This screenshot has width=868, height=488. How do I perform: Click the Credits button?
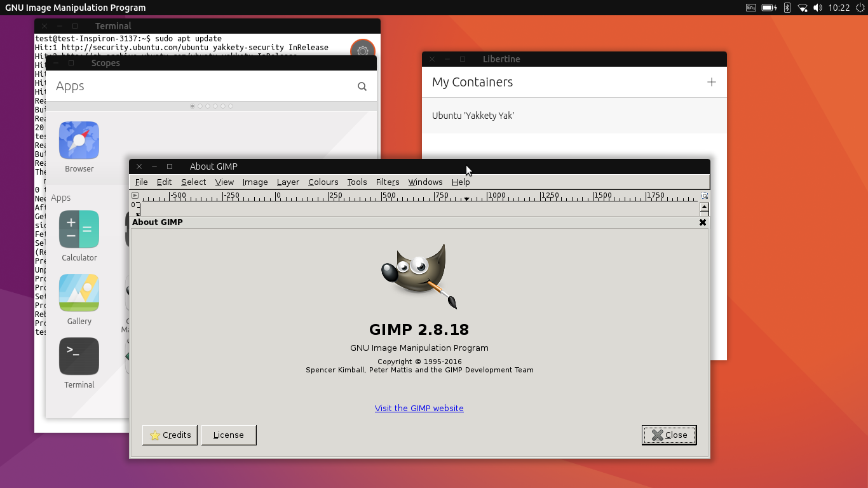coord(170,435)
